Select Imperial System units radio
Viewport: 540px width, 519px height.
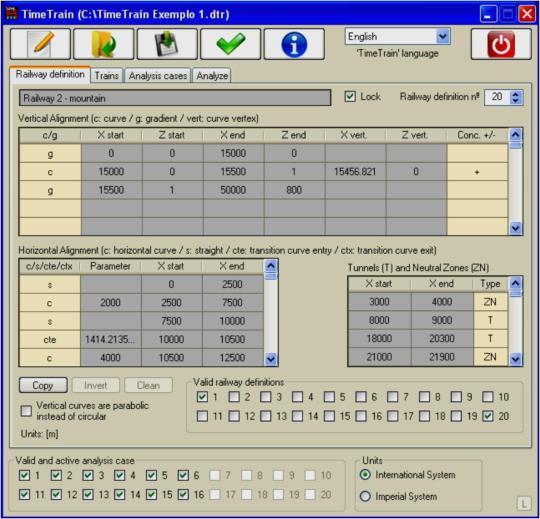pyautogui.click(x=365, y=496)
